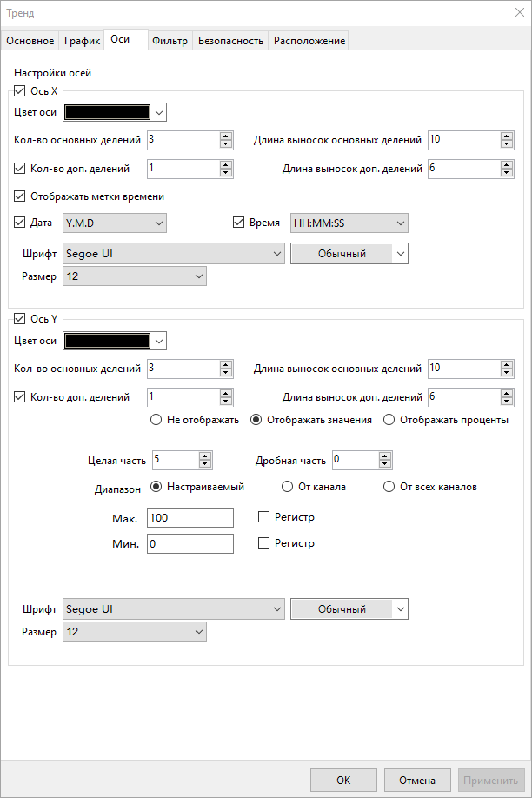
Task: Toggle the Дата checkbox
Action: pos(19,223)
